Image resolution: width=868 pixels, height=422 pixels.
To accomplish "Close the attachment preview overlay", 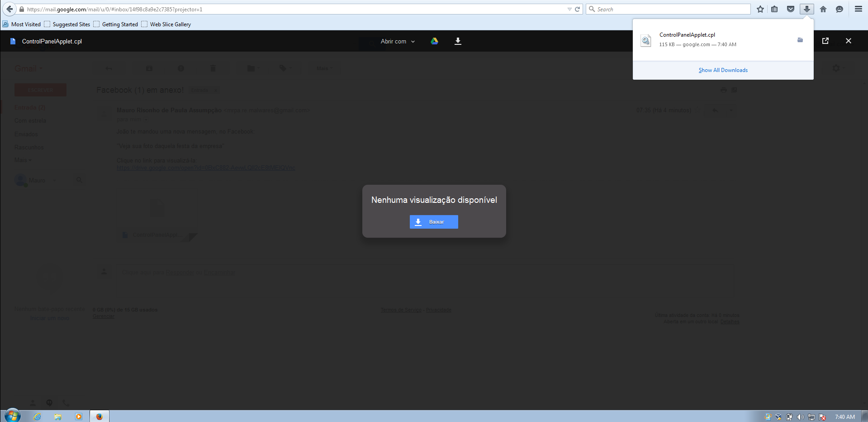I will (848, 41).
